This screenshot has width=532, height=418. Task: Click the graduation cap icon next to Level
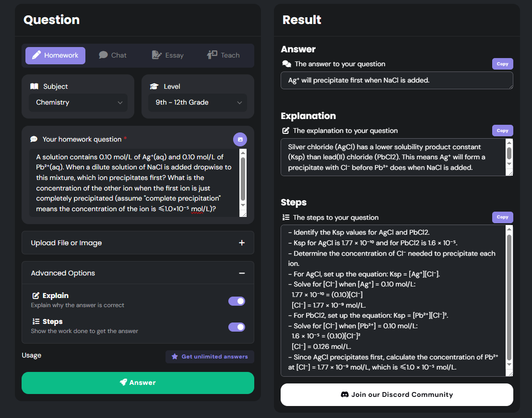tap(154, 86)
